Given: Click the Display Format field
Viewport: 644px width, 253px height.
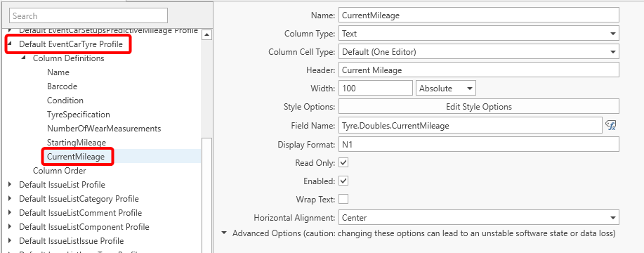Looking at the screenshot, I should [478, 144].
